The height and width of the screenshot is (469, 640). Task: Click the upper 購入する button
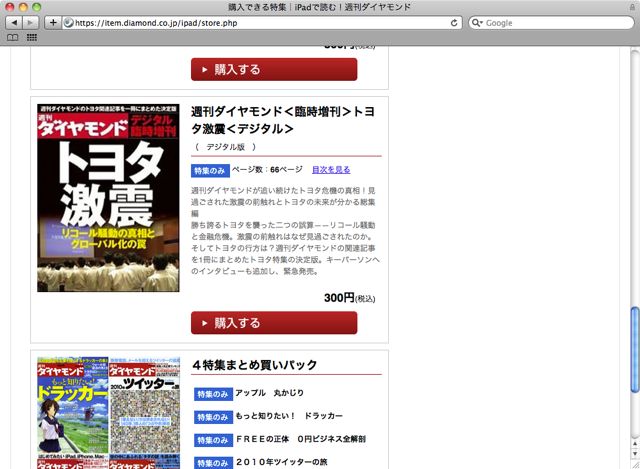pos(274,69)
